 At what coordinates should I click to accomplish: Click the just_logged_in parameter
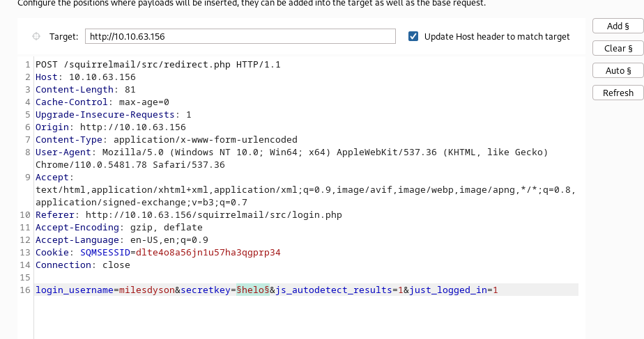[x=449, y=290]
